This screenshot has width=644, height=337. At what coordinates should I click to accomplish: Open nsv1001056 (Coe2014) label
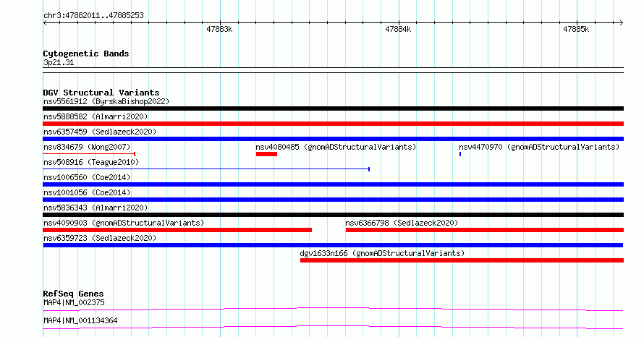coord(87,192)
